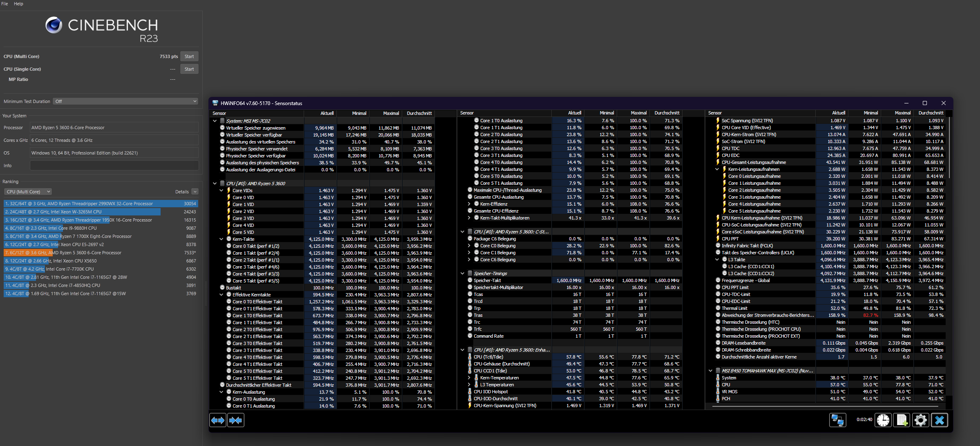Close the sensor panel with the blue X icon
This screenshot has height=446, width=980.
pos(940,420)
